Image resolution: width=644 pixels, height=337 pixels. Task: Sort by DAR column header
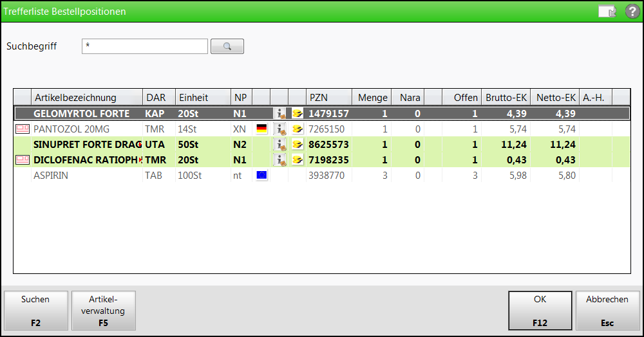coord(159,98)
